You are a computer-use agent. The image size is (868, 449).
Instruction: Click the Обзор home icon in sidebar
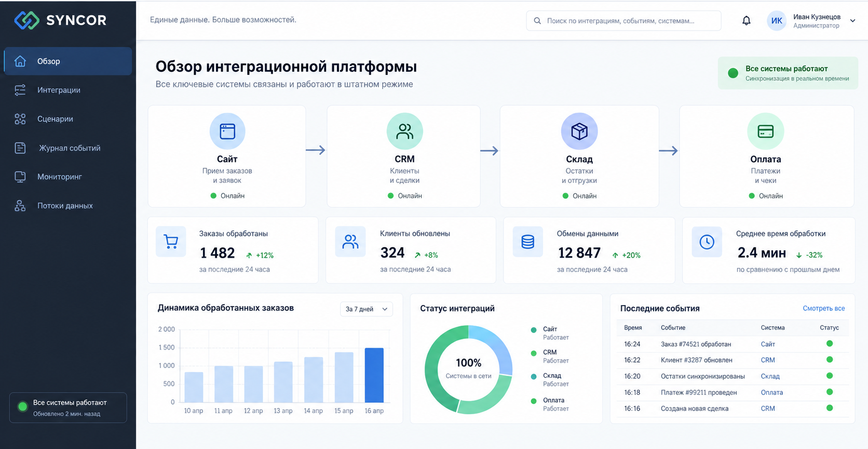(x=20, y=61)
